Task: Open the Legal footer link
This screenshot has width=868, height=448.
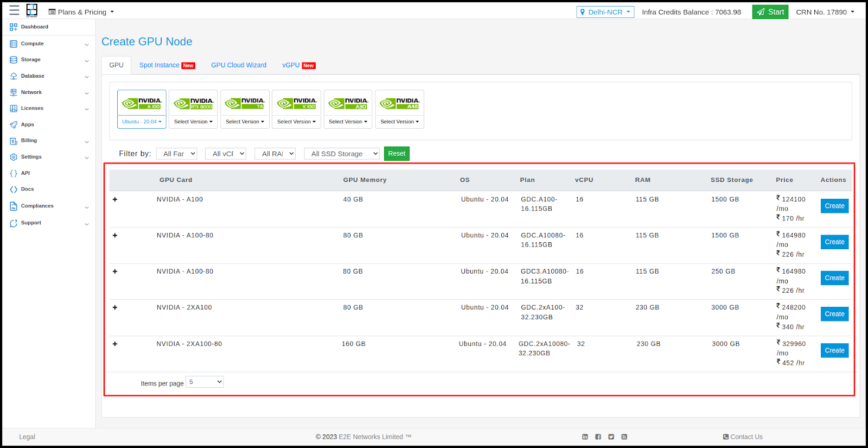Action: point(27,437)
